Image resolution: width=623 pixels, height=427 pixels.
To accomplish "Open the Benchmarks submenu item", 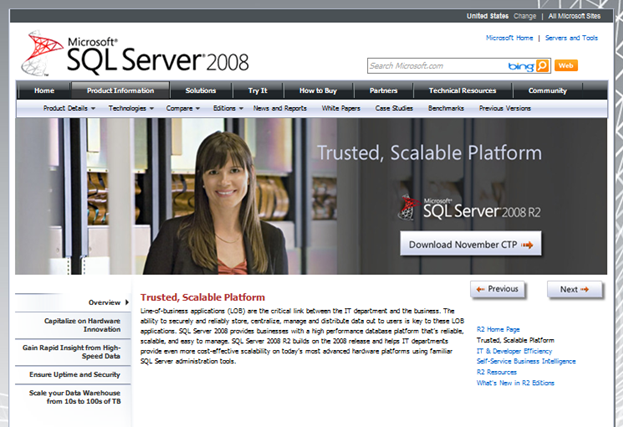I will point(446,108).
